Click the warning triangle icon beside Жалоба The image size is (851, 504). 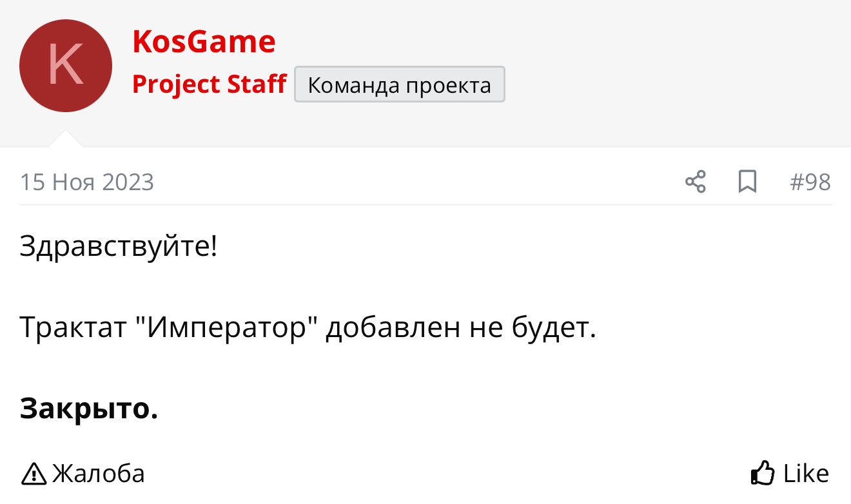point(34,474)
